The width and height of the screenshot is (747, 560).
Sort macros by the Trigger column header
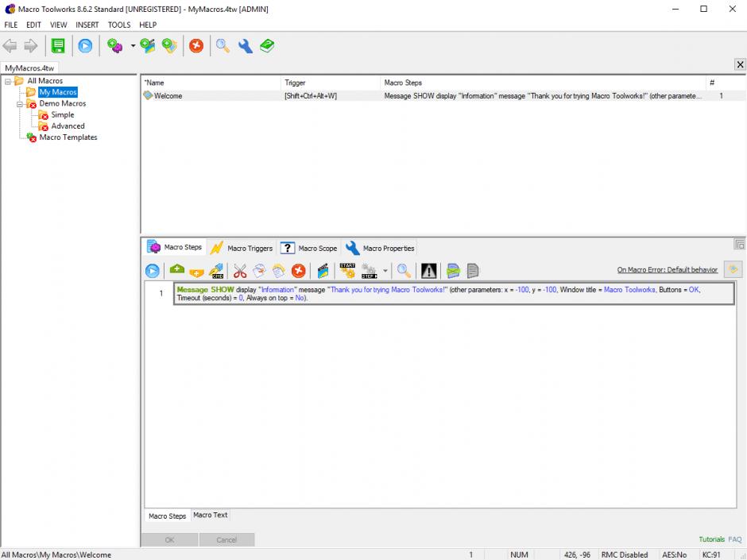pyautogui.click(x=331, y=83)
